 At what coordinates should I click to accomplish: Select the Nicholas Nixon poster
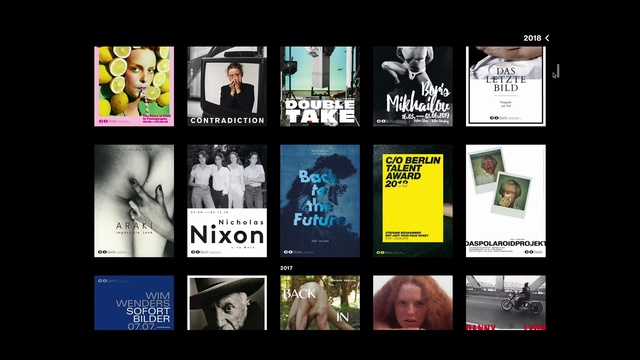click(227, 201)
